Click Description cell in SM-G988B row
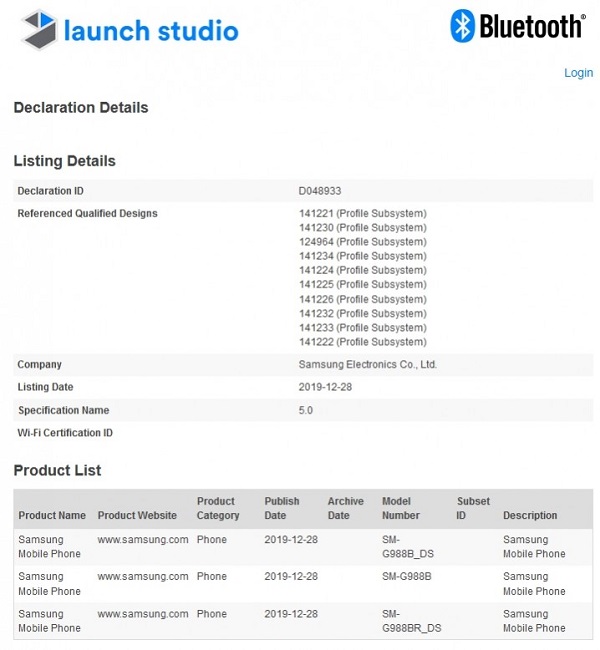Screen dimensions: 600x650 (534, 584)
